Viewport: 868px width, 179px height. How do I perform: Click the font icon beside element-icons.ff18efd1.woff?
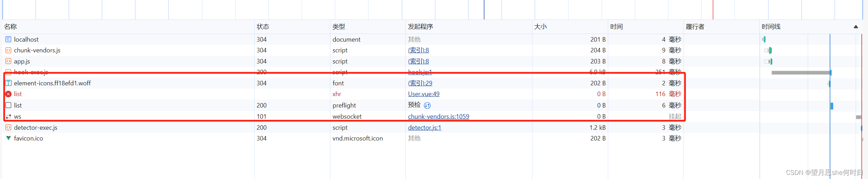coord(8,83)
